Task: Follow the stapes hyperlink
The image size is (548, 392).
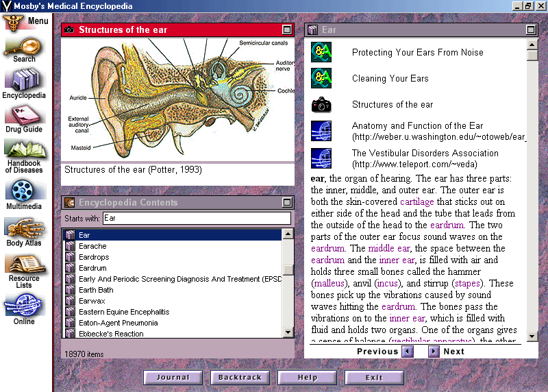Action: (x=467, y=283)
